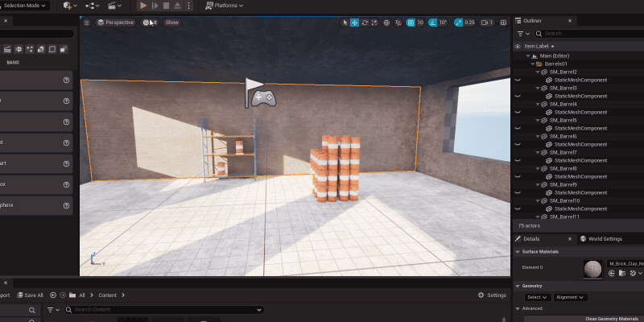Click the surface snapping icon
The width and height of the screenshot is (644, 322).
[398, 23]
